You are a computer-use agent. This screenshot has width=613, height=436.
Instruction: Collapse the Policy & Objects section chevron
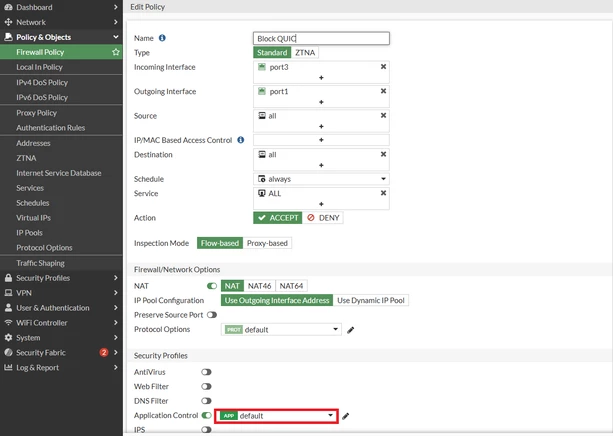(116, 37)
